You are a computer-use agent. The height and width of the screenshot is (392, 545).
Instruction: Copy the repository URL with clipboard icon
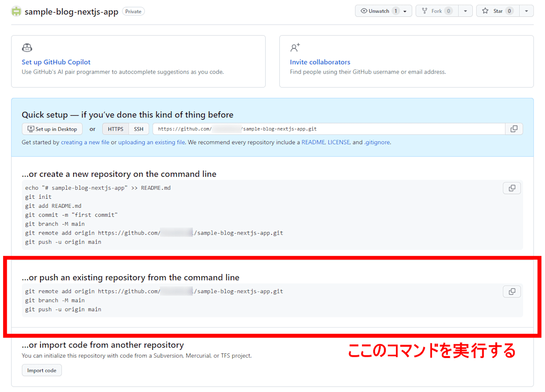point(514,129)
